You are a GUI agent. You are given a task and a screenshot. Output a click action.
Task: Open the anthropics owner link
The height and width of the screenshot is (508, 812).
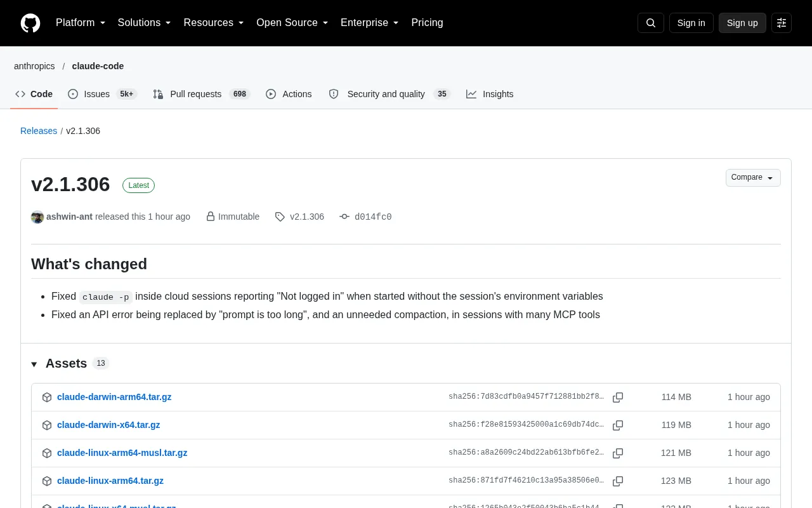pos(34,66)
